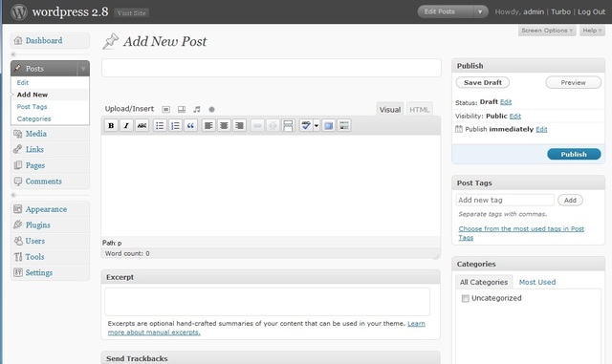Open the Post Tags submenu item
The height and width of the screenshot is (364, 612).
(32, 106)
